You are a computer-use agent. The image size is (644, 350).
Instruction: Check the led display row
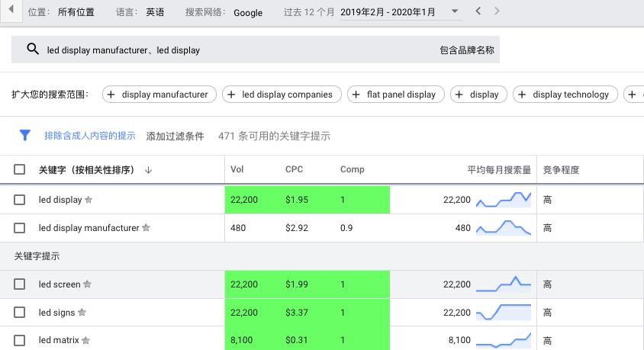pyautogui.click(x=19, y=200)
